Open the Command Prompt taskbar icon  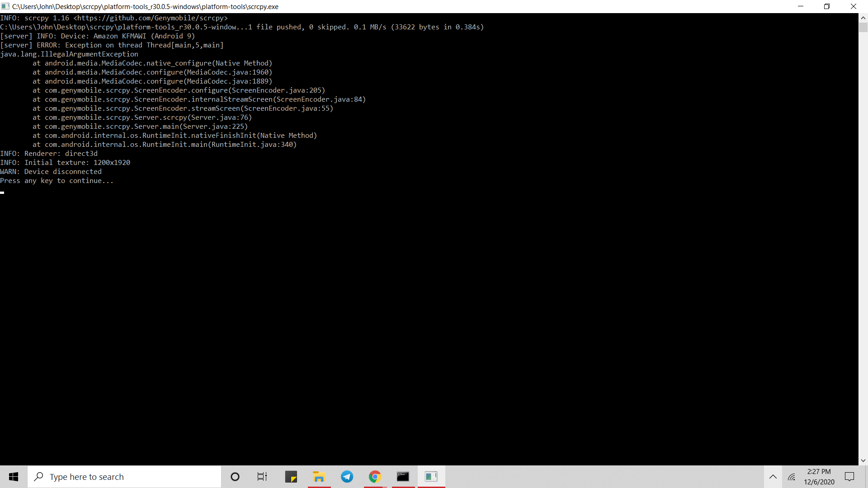(403, 477)
